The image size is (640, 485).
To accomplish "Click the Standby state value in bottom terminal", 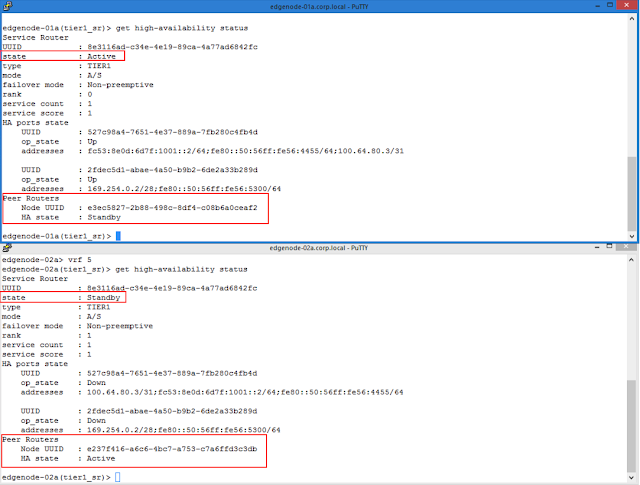I will (x=104, y=299).
